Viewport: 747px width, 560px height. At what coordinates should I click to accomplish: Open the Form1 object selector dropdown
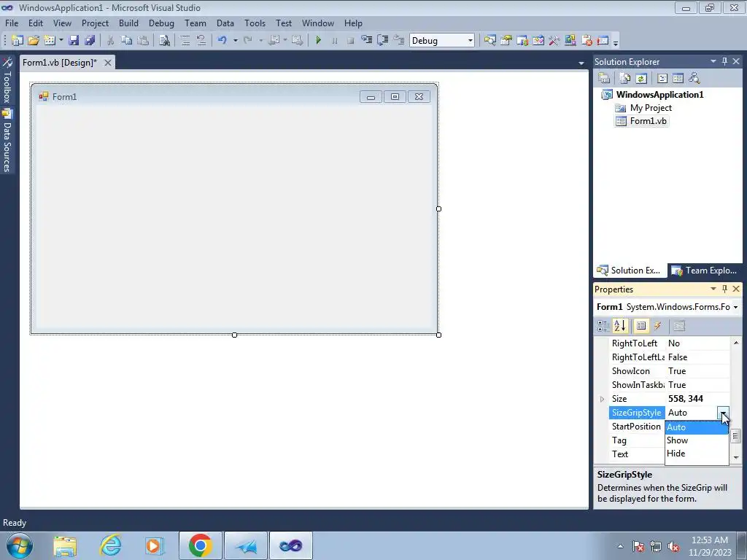coord(735,307)
